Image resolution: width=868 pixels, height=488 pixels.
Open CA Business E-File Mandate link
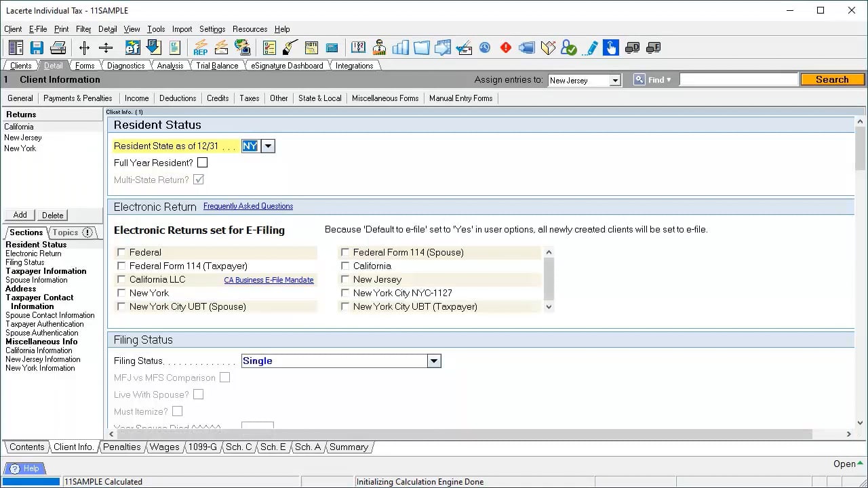[x=269, y=280]
